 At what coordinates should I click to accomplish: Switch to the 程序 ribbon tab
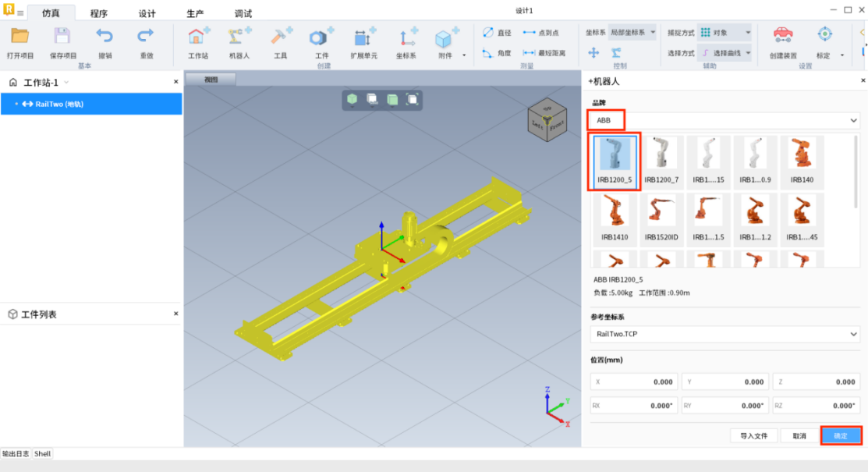click(99, 13)
